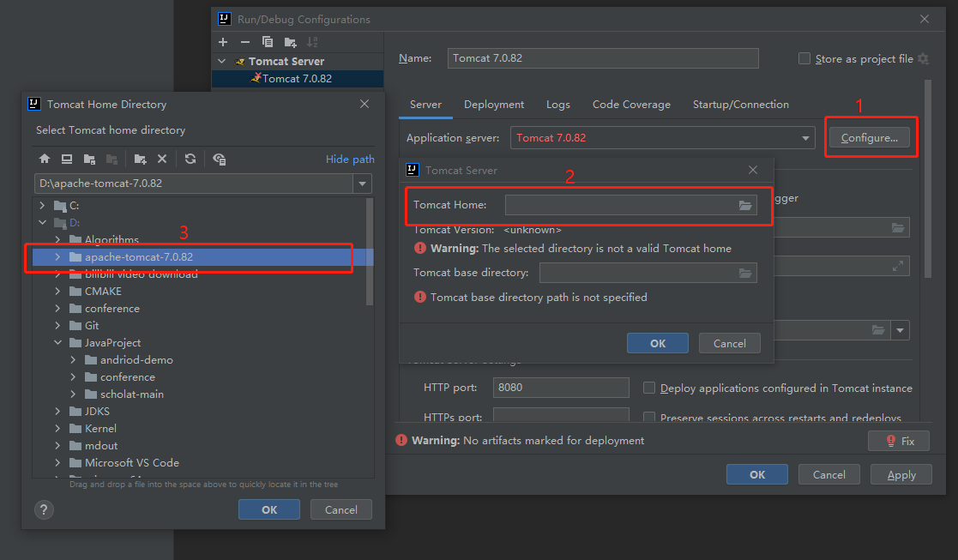
Task: Expand the Git folder
Action: coord(57,326)
